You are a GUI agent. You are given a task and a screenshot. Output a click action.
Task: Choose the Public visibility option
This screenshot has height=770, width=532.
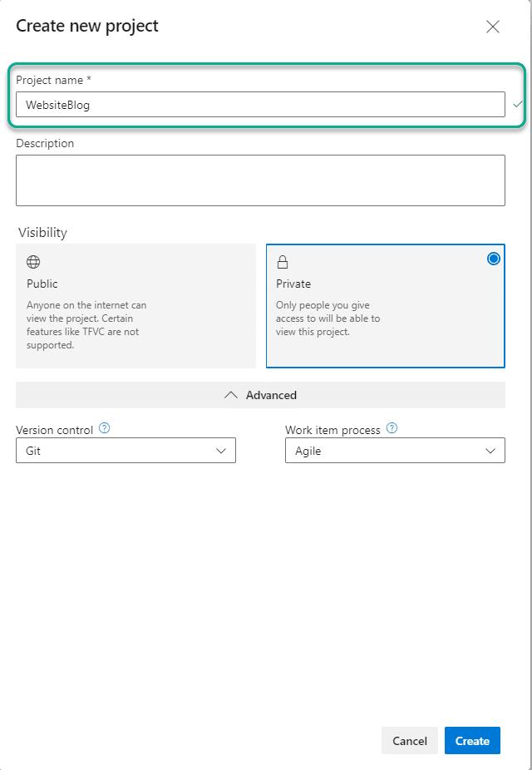135,305
